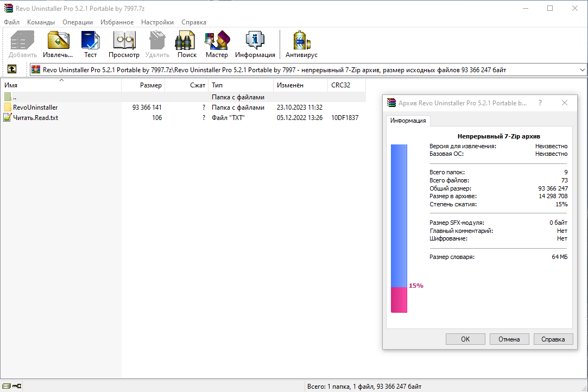Click the Отмена button

[x=509, y=339]
